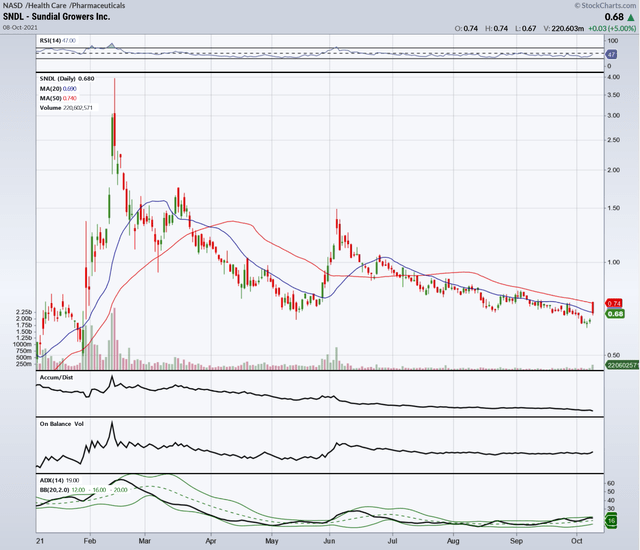Click the green volume tag 220602571
Viewport: 640px width, 550px height.
(622, 365)
